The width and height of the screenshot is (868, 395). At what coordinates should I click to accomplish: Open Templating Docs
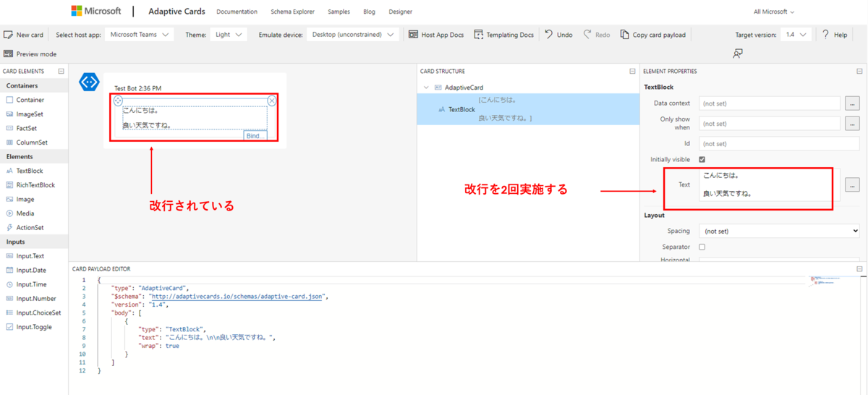tap(503, 35)
